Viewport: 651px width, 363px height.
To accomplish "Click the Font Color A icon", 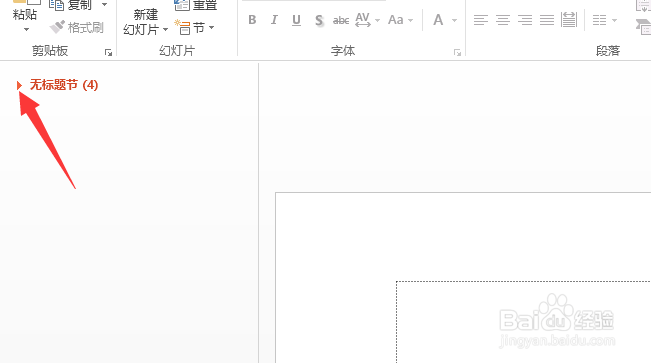I will pyautogui.click(x=438, y=20).
